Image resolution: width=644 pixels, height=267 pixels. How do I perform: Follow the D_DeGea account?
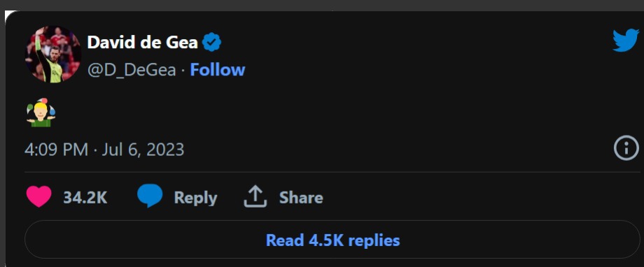(217, 70)
